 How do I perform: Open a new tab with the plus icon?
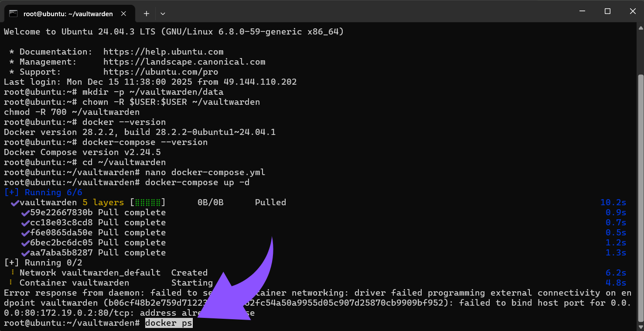point(146,14)
